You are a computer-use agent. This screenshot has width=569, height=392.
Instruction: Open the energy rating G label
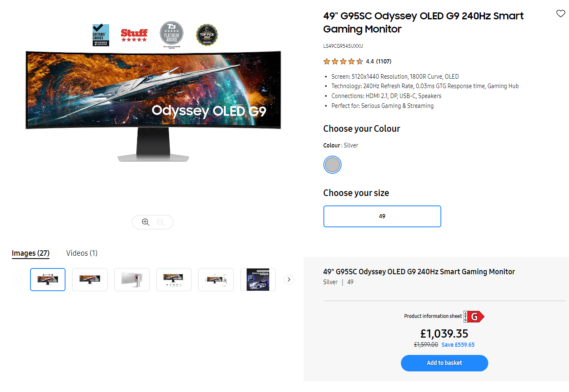click(474, 317)
